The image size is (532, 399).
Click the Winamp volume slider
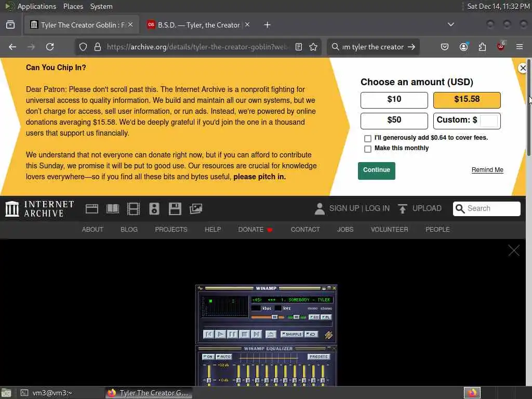tap(268, 317)
